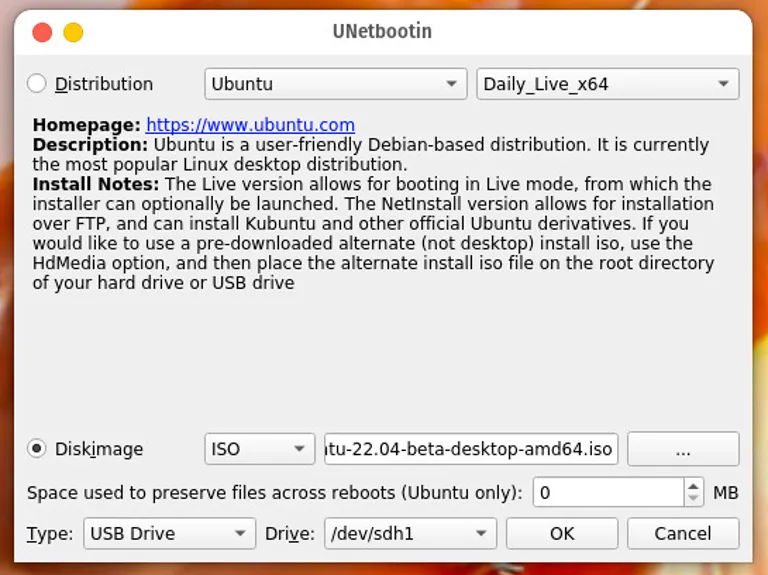The image size is (768, 575).
Task: Click the "Type:" label
Action: (x=50, y=534)
